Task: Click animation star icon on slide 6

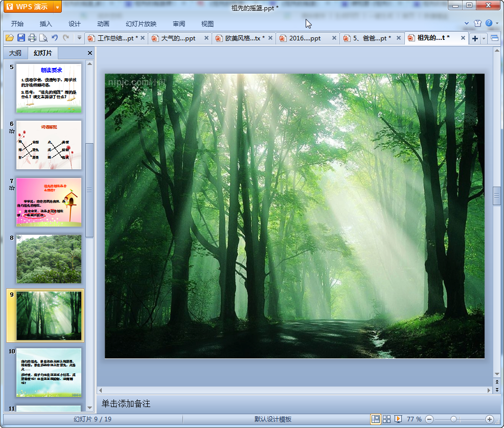Action: 12,131
